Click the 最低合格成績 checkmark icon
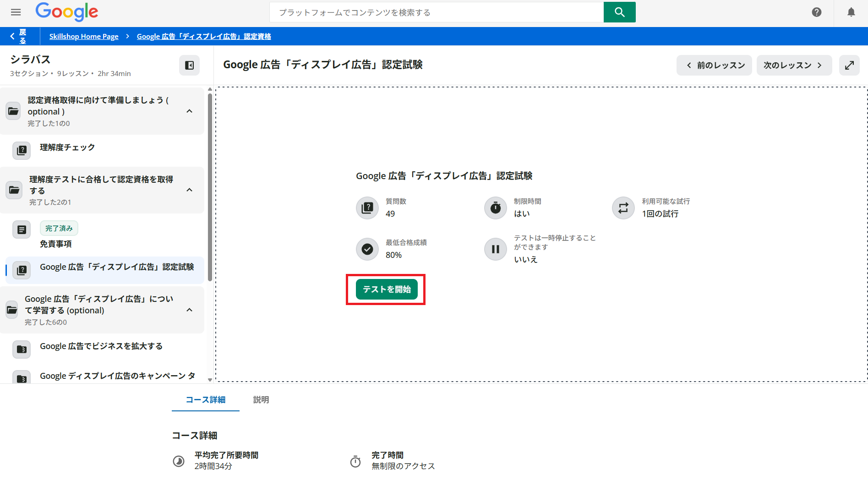The height and width of the screenshot is (486, 868). pyautogui.click(x=367, y=249)
